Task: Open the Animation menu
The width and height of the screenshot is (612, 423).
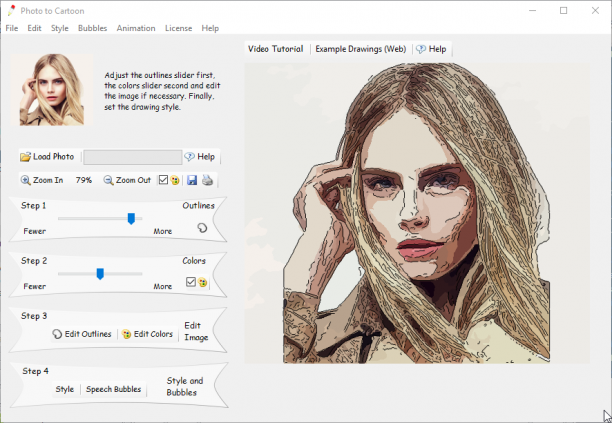Action: (x=136, y=28)
